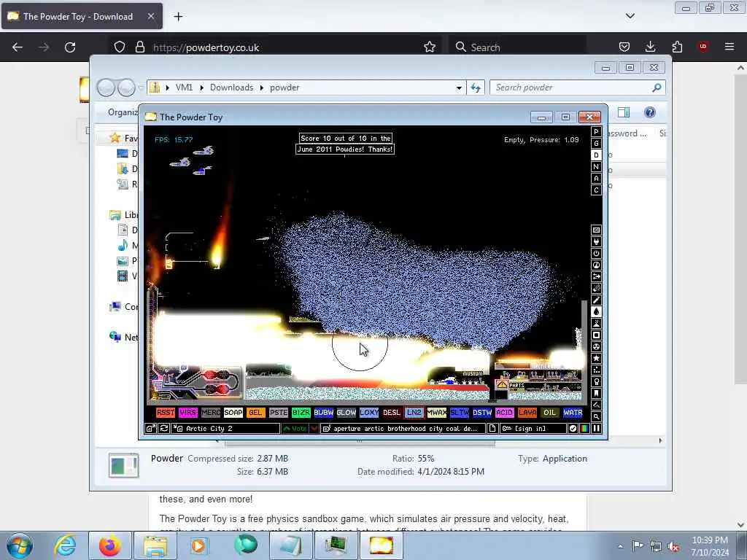Open the Game of Life dots category
Screen dimensions: 747x560
(x=596, y=370)
